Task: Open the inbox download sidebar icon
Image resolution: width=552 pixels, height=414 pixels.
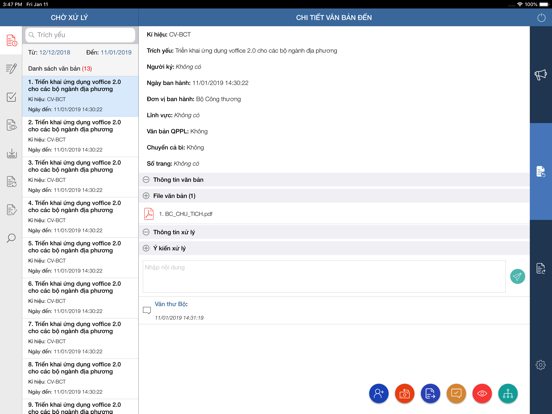Action: coord(11,153)
